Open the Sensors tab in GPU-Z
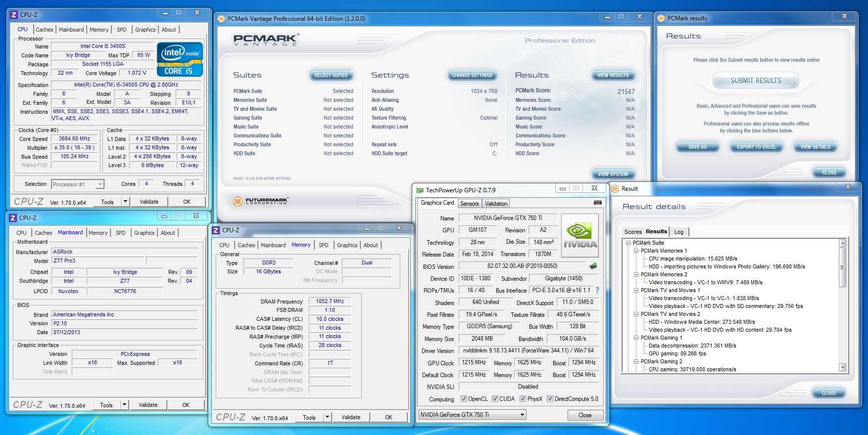Screen dimensions: 868x435 pos(469,204)
